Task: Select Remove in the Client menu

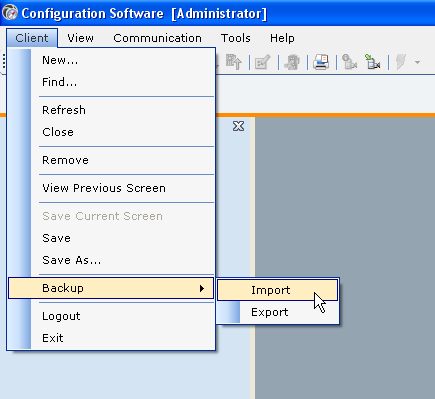Action: [x=111, y=160]
